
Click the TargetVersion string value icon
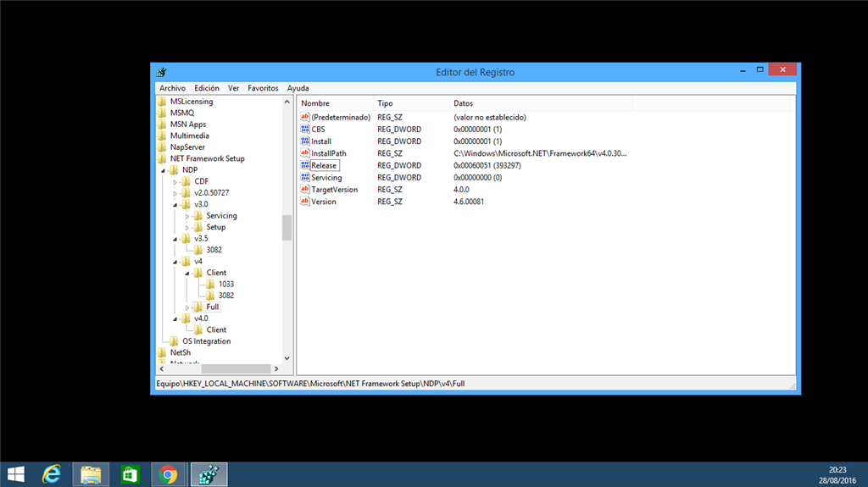coord(305,189)
